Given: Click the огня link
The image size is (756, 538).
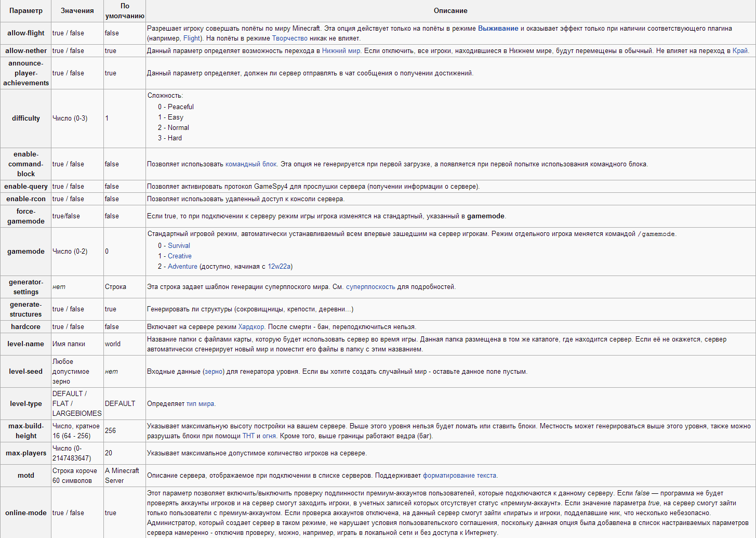Looking at the screenshot, I should point(269,436).
